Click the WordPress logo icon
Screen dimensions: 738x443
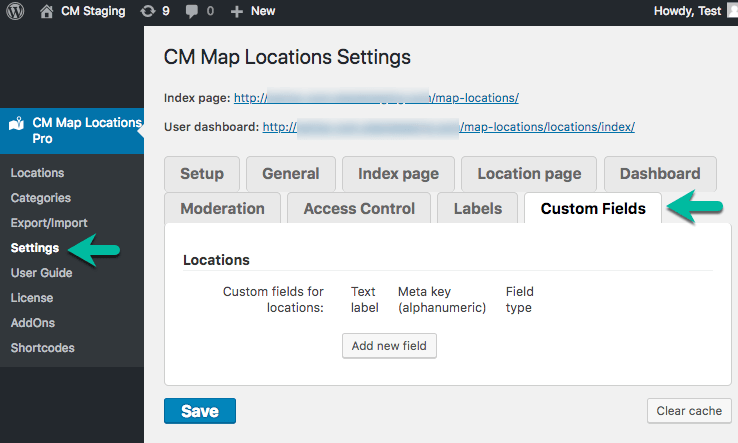[x=16, y=12]
